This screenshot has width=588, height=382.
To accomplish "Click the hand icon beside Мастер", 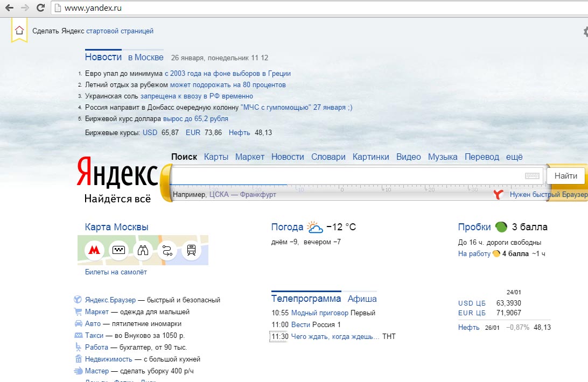I will [x=79, y=371].
